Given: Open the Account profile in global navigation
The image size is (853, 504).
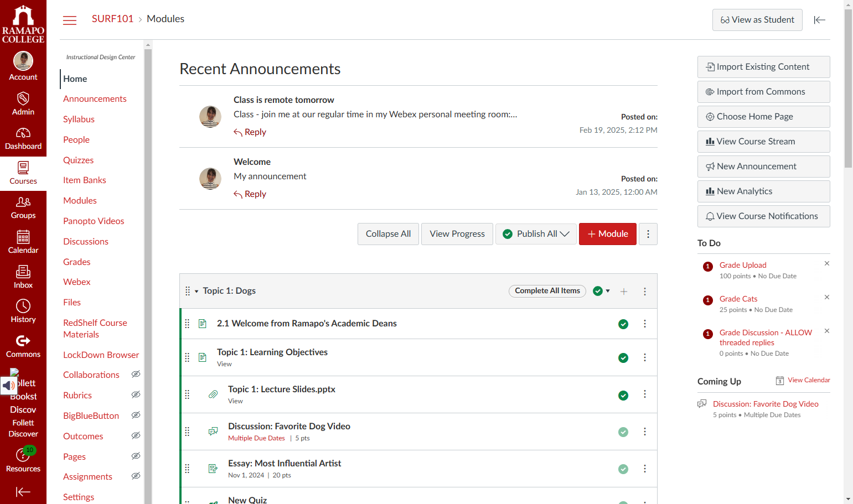Looking at the screenshot, I should pyautogui.click(x=23, y=66).
